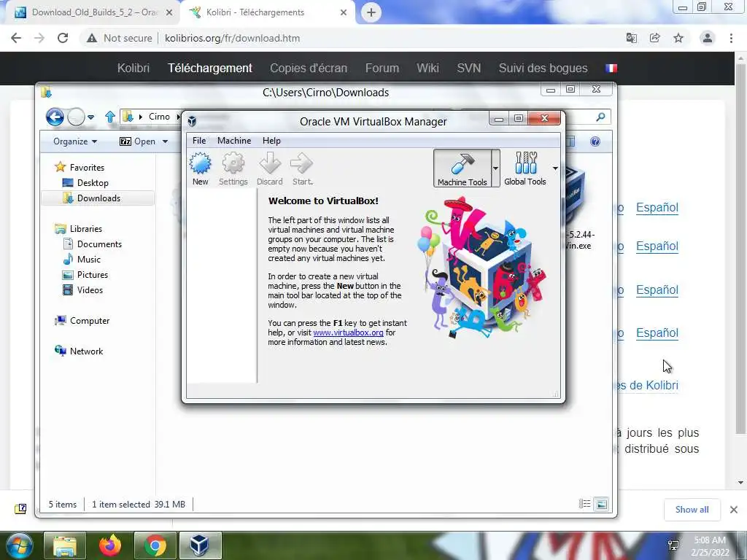Open a new Chrome tab

pos(371,12)
